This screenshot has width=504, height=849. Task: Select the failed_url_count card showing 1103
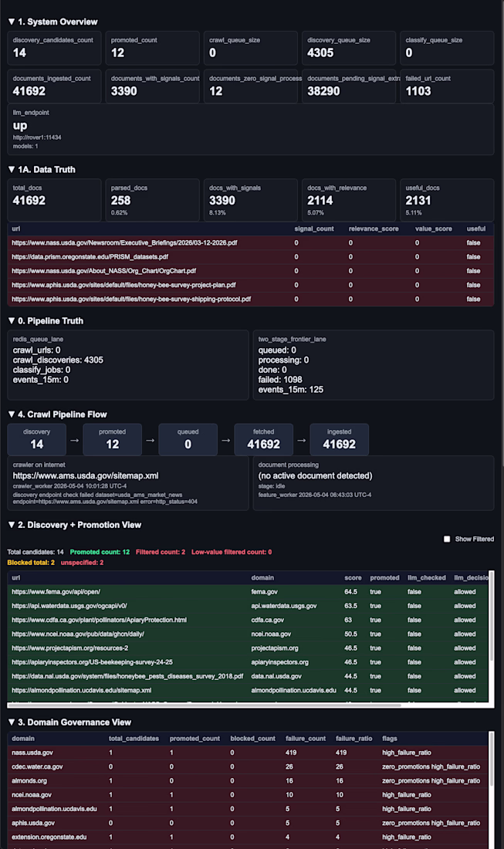(x=447, y=86)
